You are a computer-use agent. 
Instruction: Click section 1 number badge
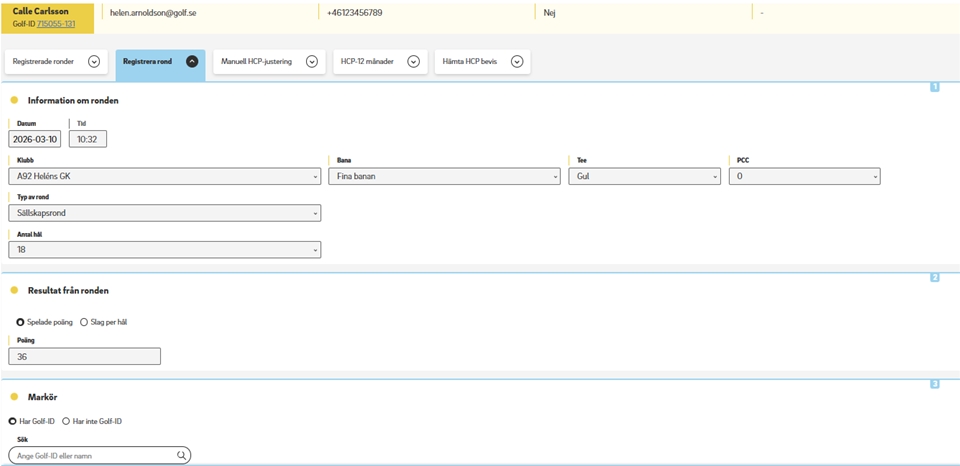coord(935,87)
